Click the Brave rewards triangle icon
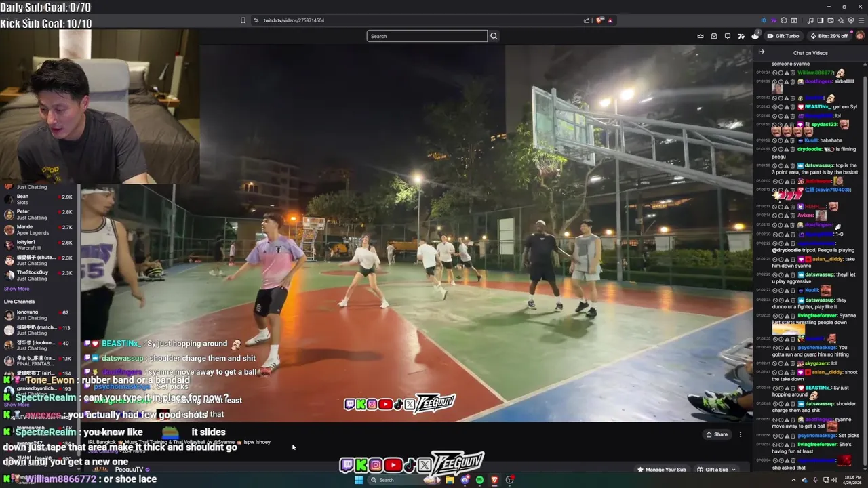Image resolution: width=868 pixels, height=488 pixels. pyautogui.click(x=610, y=20)
